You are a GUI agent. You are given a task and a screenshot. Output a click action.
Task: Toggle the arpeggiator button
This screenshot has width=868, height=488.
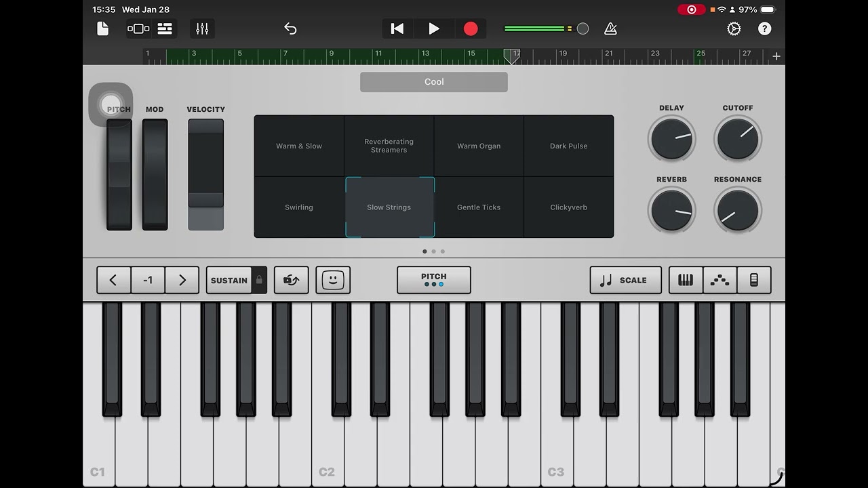point(292,280)
